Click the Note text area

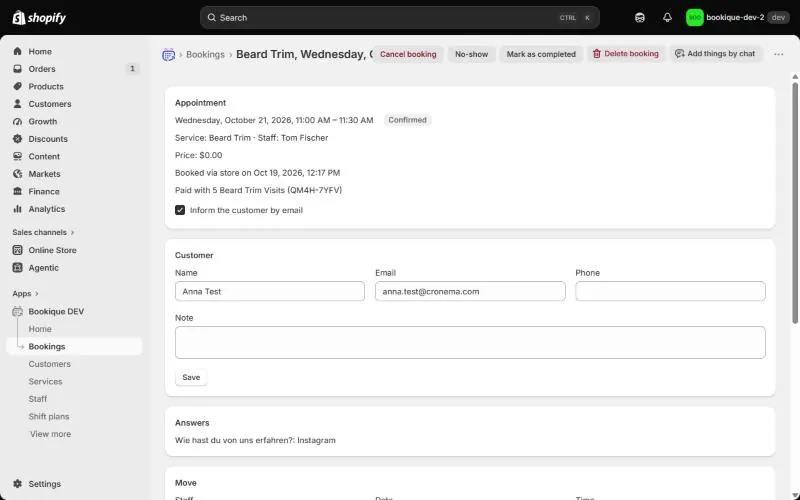[x=470, y=342]
